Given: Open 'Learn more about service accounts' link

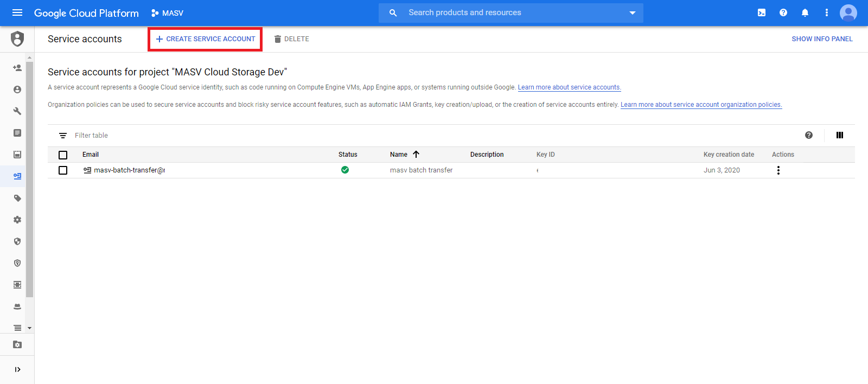Looking at the screenshot, I should click(569, 87).
